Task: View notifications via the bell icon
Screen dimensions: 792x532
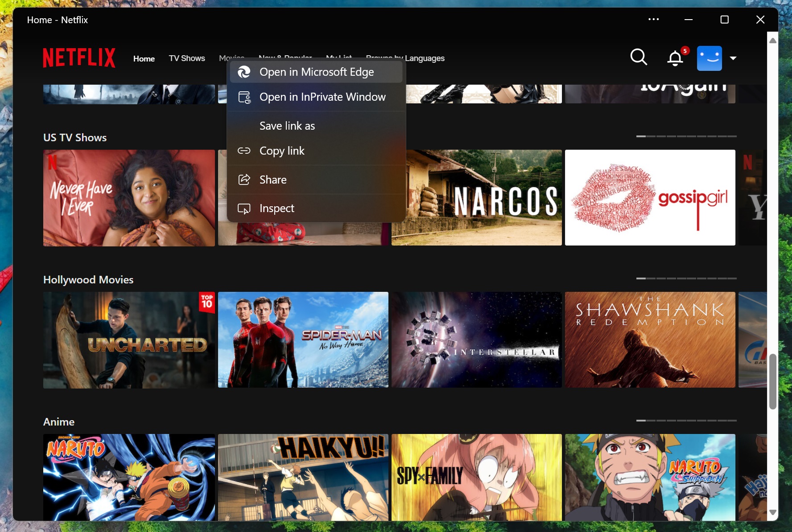Action: coord(674,58)
